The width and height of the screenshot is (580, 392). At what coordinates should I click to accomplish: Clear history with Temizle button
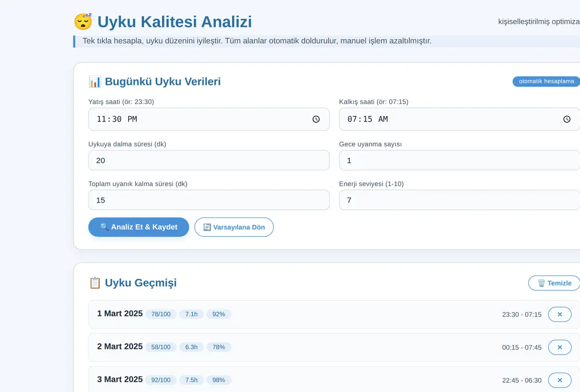[554, 283]
